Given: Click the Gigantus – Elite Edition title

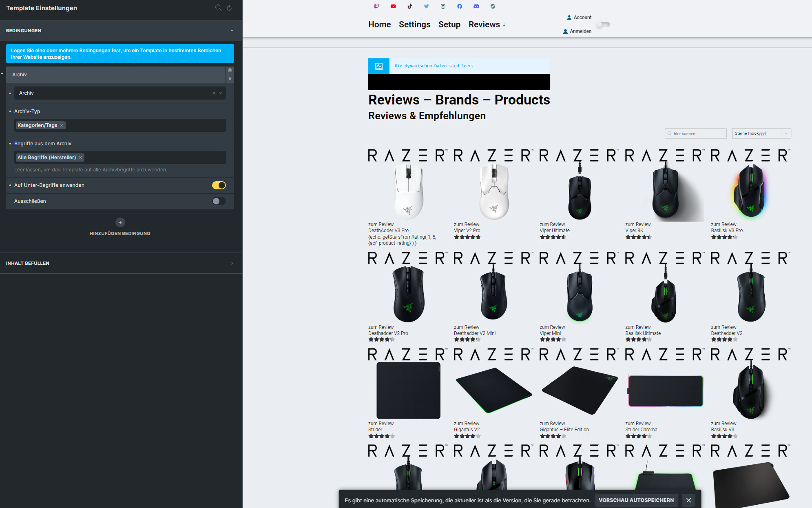Looking at the screenshot, I should click(x=564, y=430).
